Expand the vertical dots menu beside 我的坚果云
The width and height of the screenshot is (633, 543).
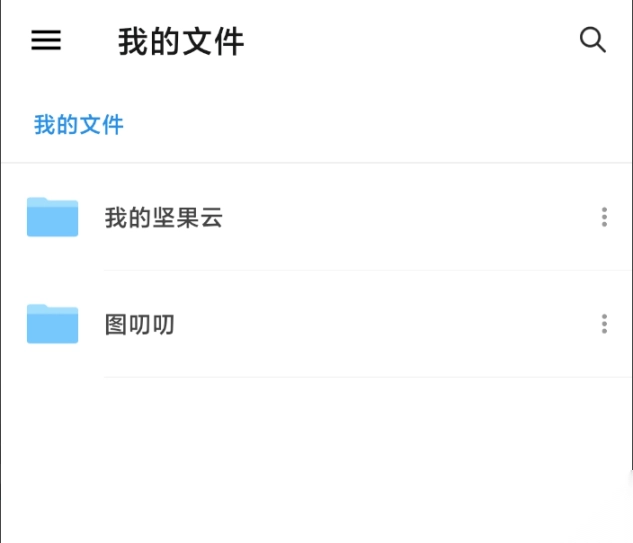(604, 217)
